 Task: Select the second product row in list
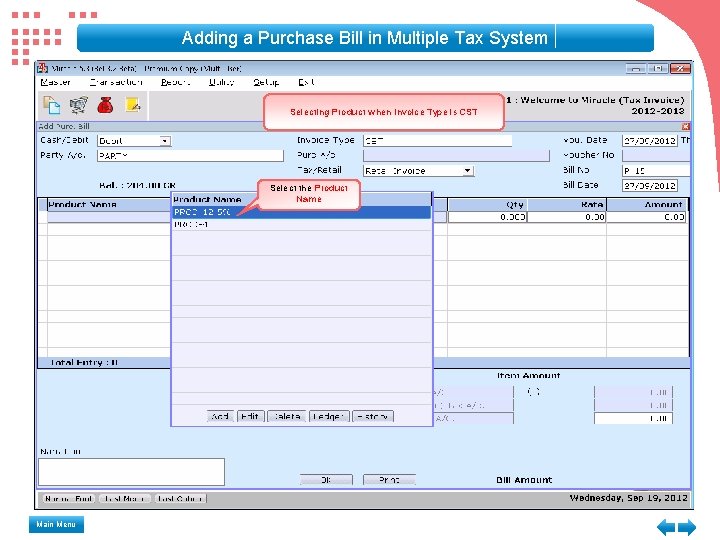pos(302,225)
